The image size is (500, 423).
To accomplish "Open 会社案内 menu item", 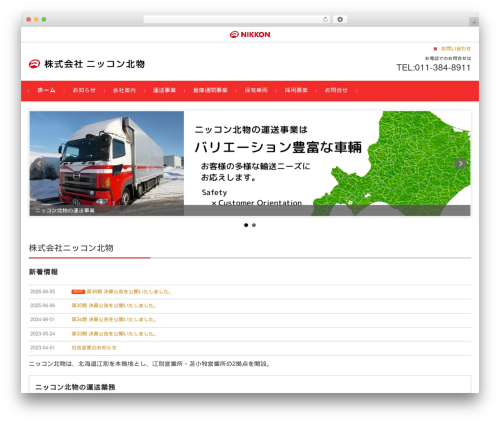I will pos(124,90).
